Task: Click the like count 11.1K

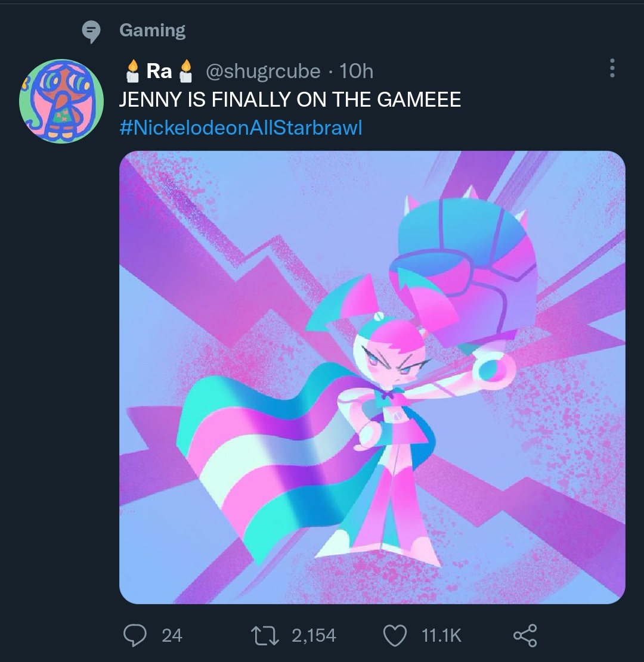Action: [441, 636]
